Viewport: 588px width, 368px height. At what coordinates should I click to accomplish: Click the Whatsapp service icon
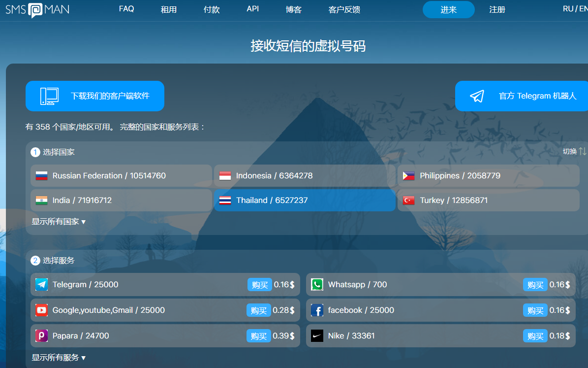click(317, 285)
